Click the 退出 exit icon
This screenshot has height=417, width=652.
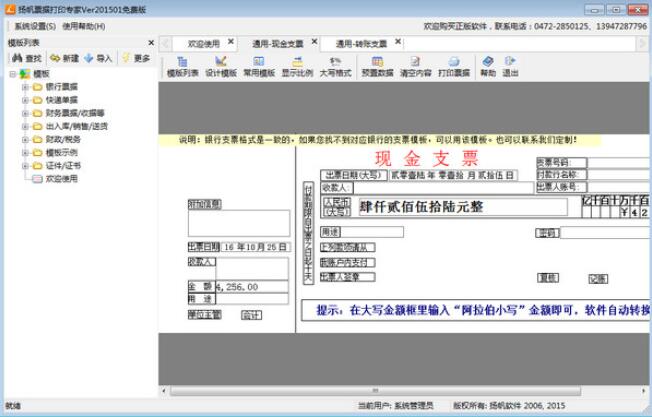(x=510, y=66)
